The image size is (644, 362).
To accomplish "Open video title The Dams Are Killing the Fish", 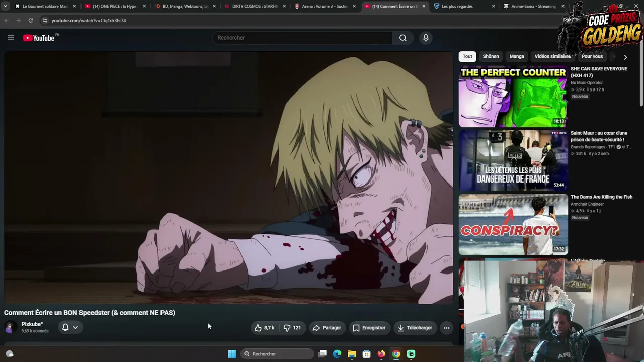I will coord(601,197).
